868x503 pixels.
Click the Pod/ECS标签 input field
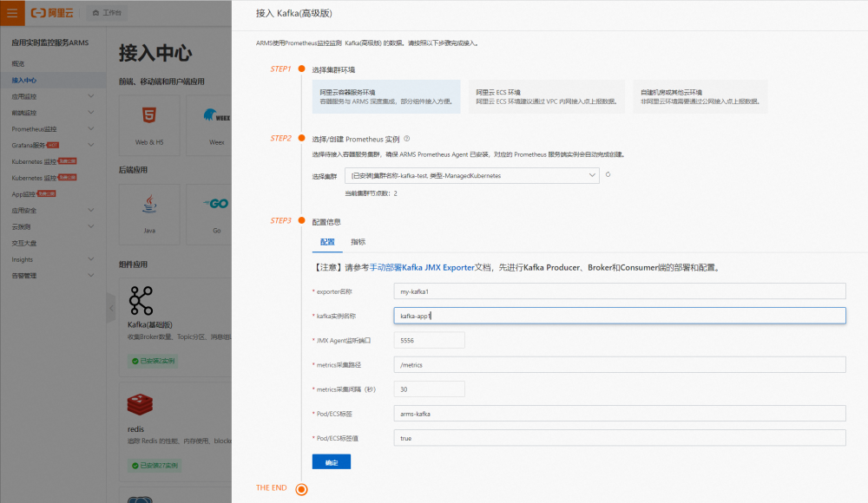pyautogui.click(x=620, y=414)
